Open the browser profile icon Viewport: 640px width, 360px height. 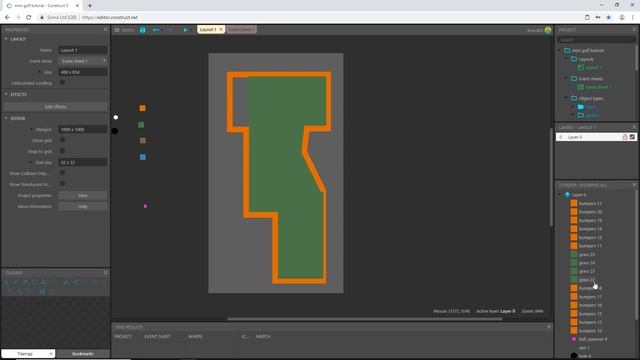click(x=622, y=18)
